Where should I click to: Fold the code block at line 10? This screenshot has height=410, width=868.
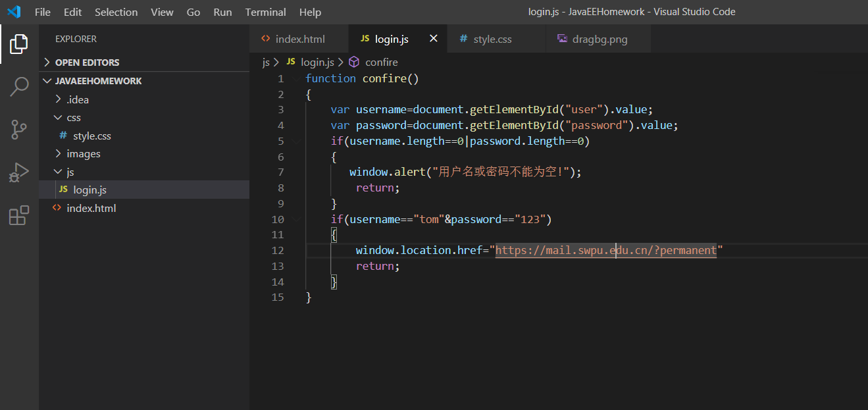coord(297,219)
